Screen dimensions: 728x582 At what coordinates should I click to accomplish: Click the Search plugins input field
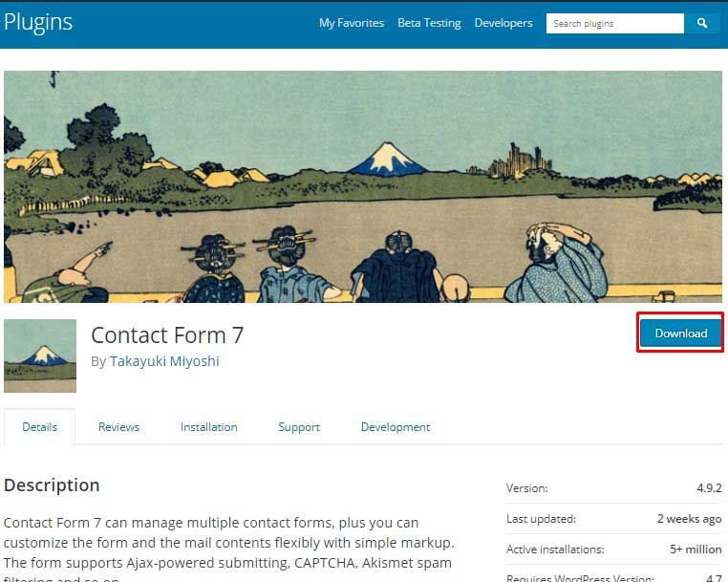[615, 23]
